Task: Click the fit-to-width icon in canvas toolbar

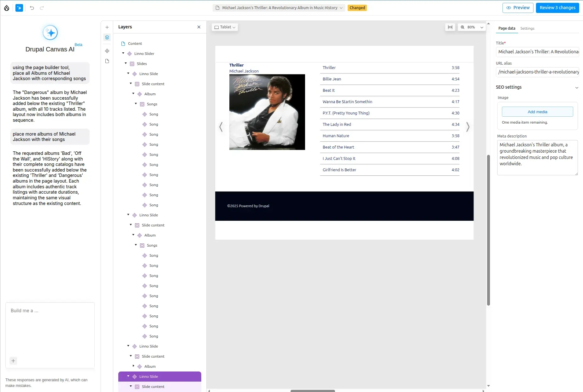Action: (x=450, y=27)
